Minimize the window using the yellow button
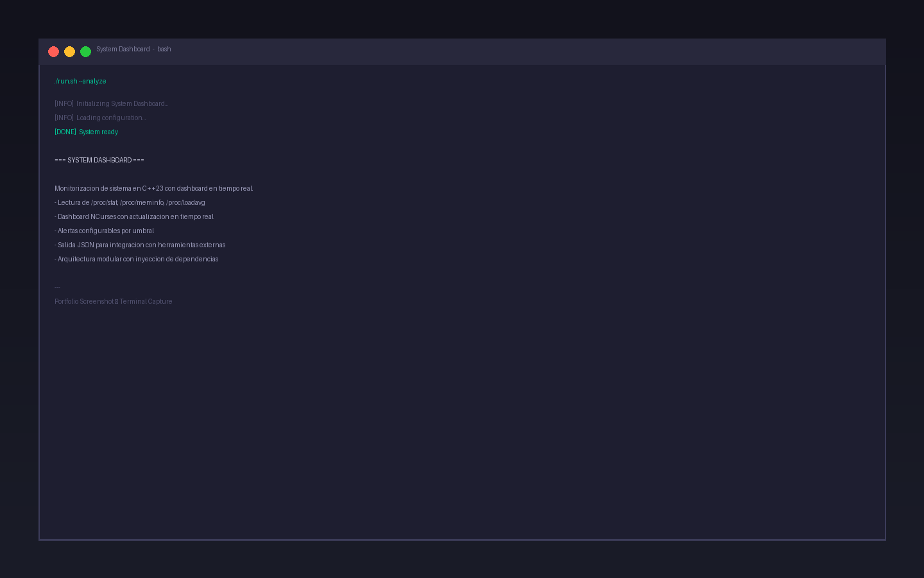This screenshot has height=578, width=924. click(x=69, y=51)
